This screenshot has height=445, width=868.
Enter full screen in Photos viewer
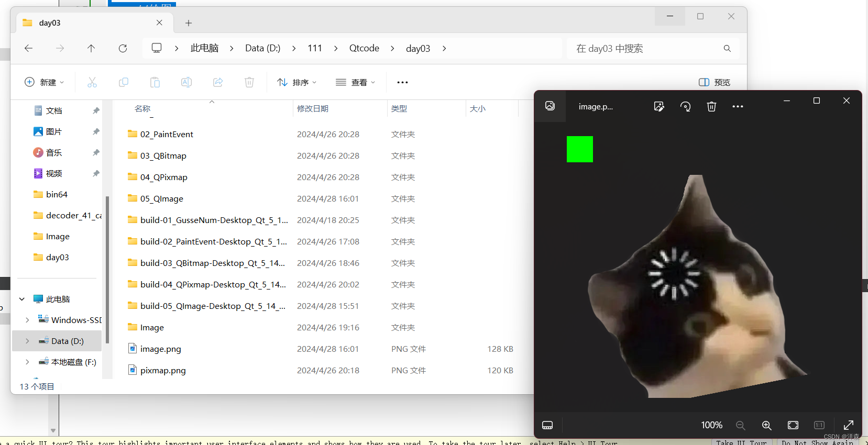pyautogui.click(x=849, y=425)
